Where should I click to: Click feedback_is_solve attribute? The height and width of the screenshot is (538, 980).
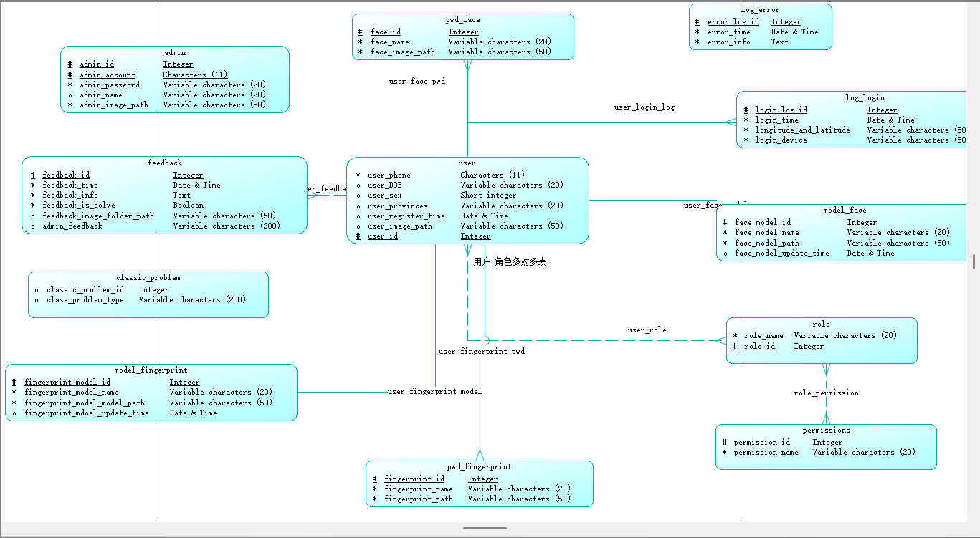(x=79, y=205)
